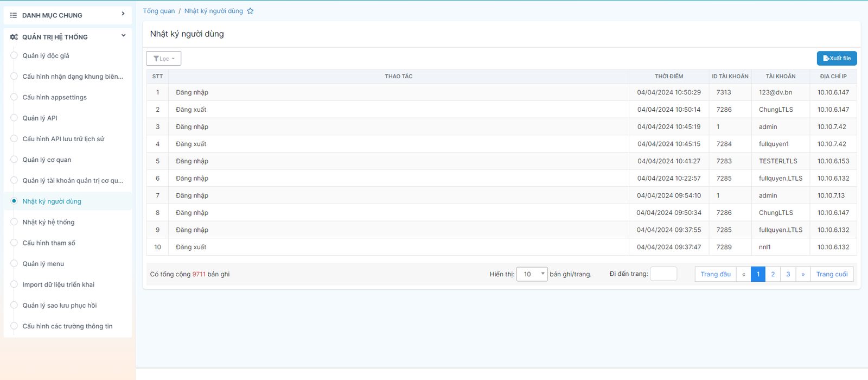Image resolution: width=868 pixels, height=380 pixels.
Task: Click the favorite star icon in breadcrumb
Action: coord(250,11)
